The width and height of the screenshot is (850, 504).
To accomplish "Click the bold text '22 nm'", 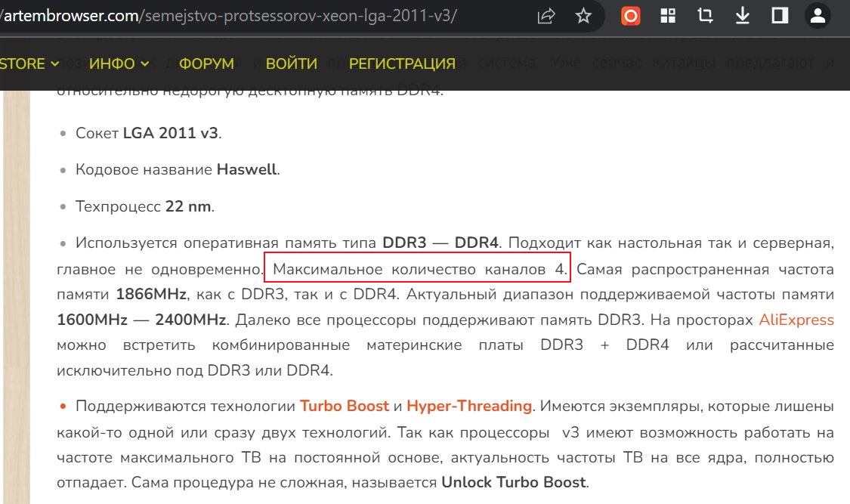I will pyautogui.click(x=188, y=206).
